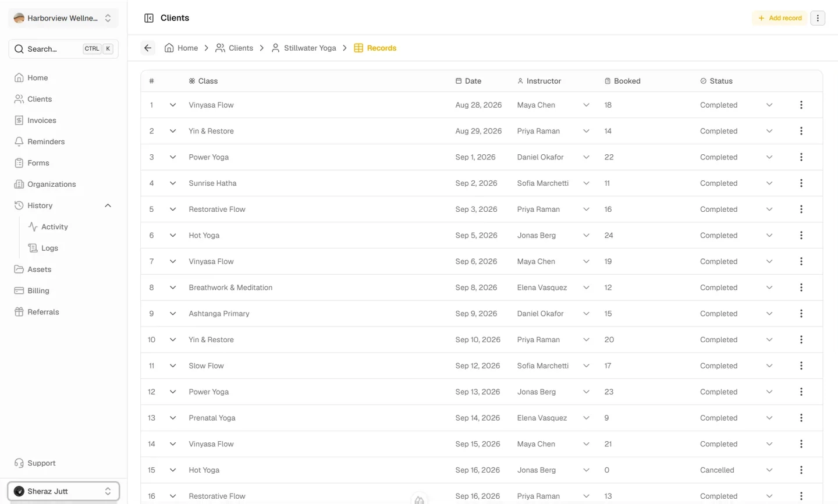Sort by the Date column header
The image size is (838, 504).
468,81
